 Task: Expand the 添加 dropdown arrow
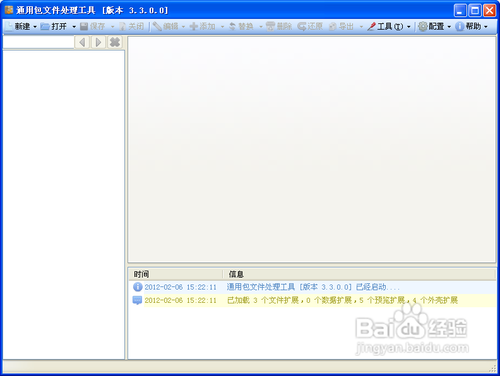[x=222, y=26]
